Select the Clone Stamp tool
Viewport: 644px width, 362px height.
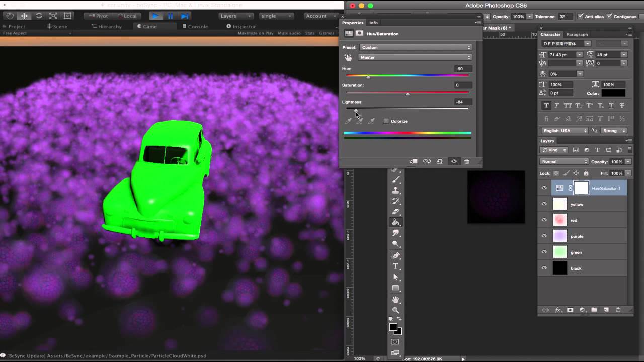396,190
